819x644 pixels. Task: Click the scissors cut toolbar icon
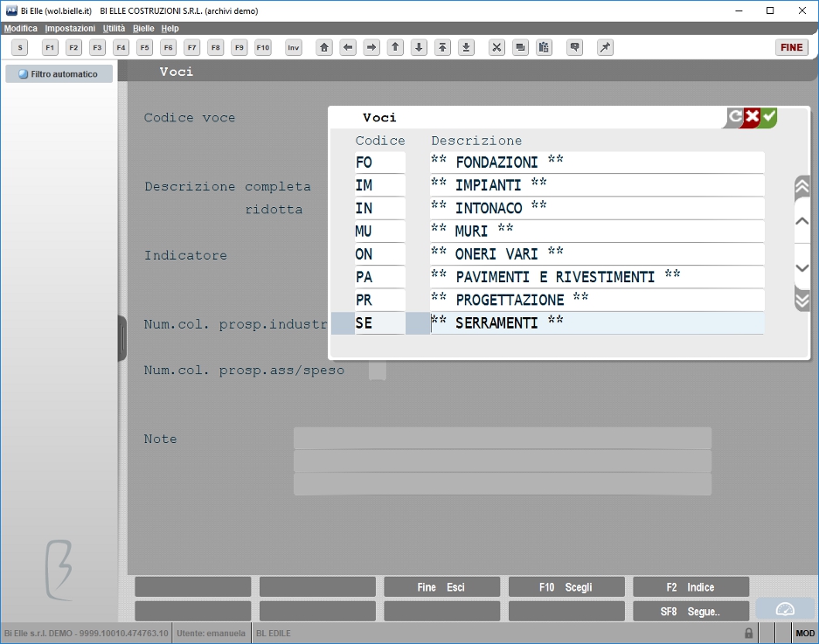pos(496,47)
